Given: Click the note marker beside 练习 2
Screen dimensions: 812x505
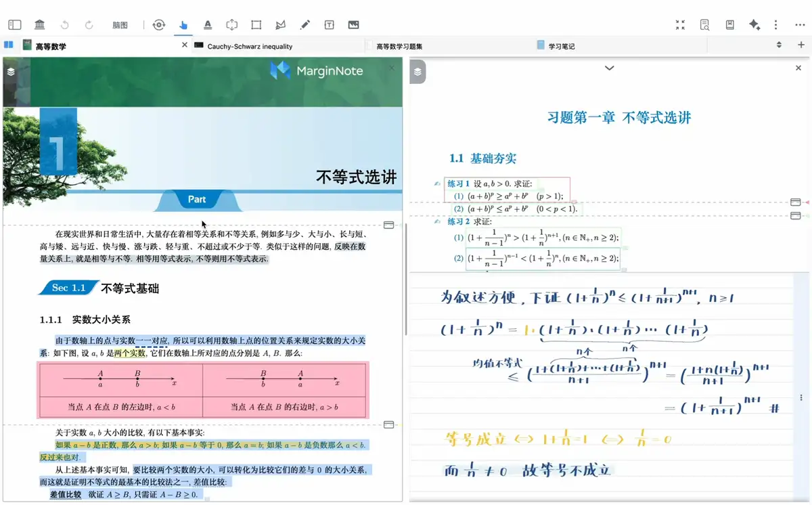Looking at the screenshot, I should [x=438, y=221].
